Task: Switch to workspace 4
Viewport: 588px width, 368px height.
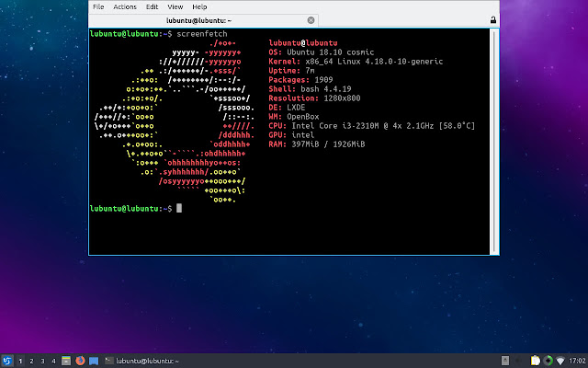Action: coord(53,361)
